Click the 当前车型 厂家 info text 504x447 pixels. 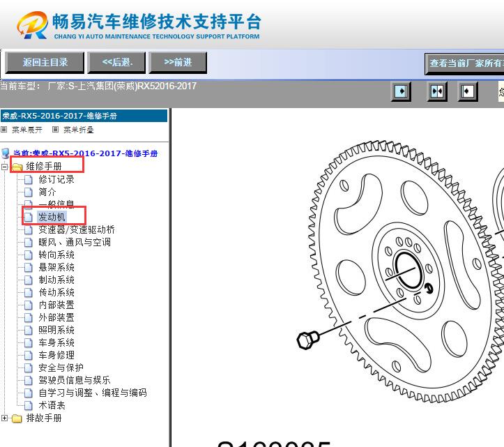tap(98, 86)
